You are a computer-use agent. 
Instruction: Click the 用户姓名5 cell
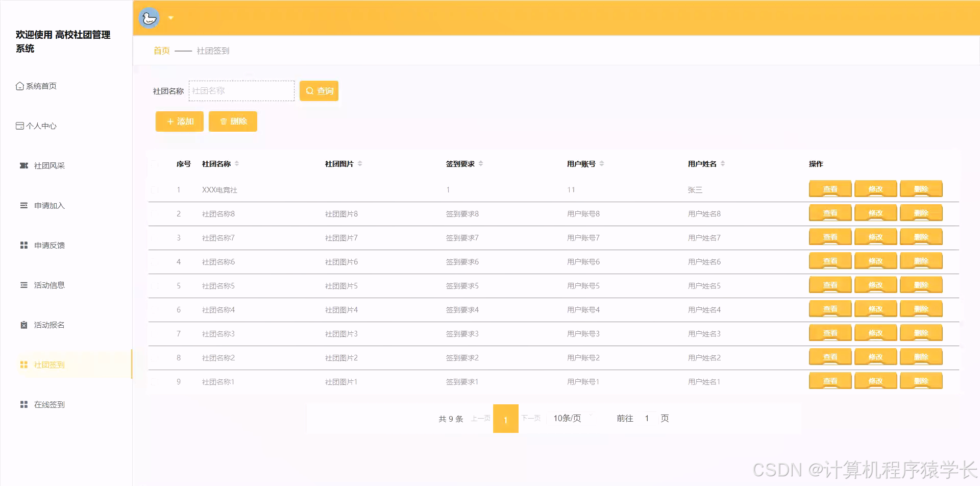(x=704, y=286)
